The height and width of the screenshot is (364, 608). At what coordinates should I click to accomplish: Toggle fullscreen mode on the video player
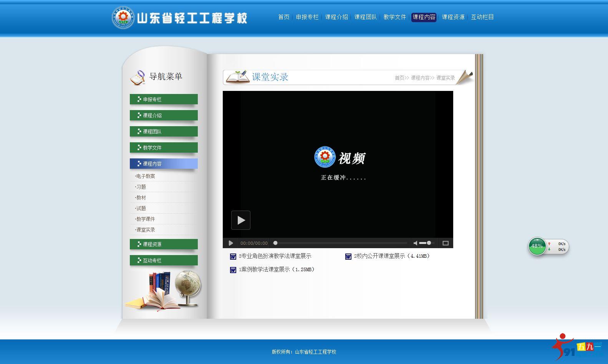(446, 243)
